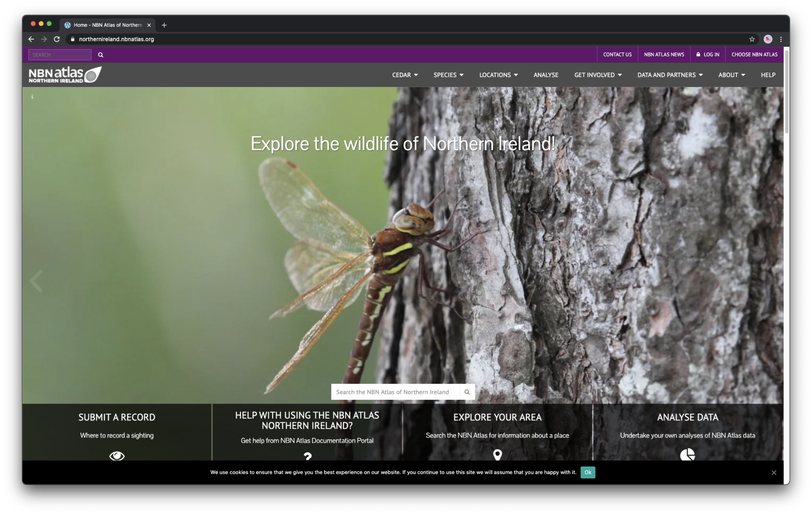
Task: Expand the CEDAR dropdown menu
Action: [405, 75]
